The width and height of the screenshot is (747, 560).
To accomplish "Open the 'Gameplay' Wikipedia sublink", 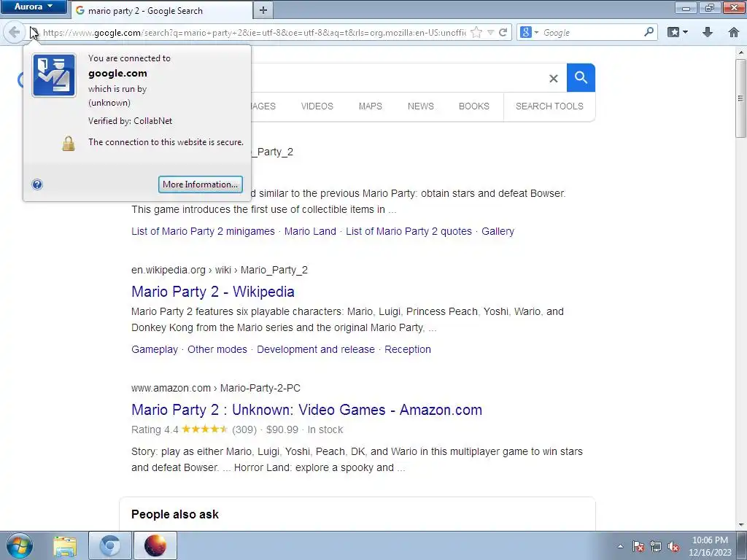I will tap(155, 349).
